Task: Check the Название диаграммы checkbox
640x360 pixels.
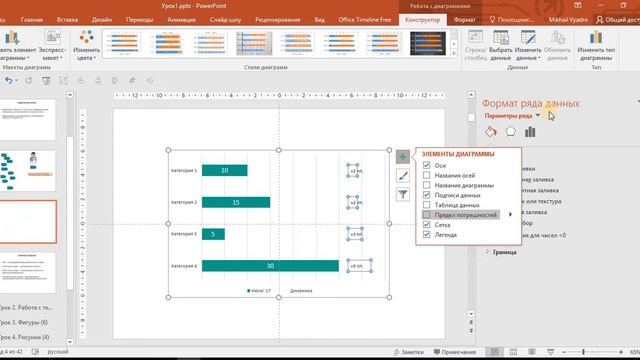Action: [x=427, y=185]
